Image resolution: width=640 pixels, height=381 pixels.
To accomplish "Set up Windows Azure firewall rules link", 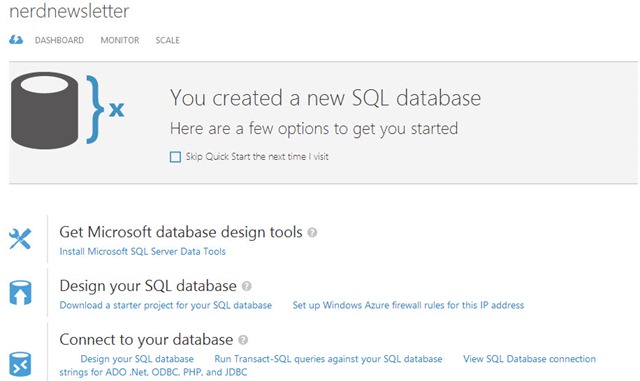I will coord(408,305).
